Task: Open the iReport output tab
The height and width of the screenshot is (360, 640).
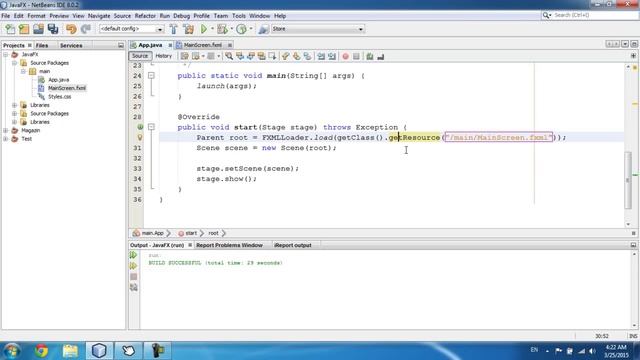Action: coord(293,245)
